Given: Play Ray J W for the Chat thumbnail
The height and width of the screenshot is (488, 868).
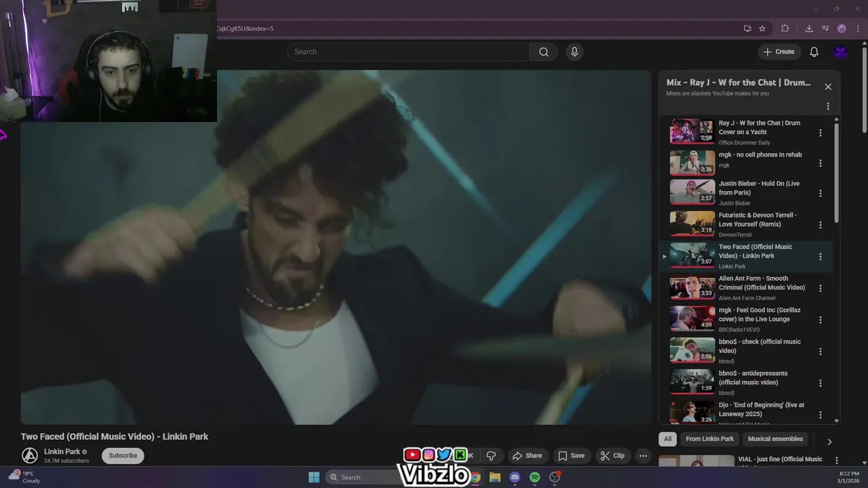Looking at the screenshot, I should (692, 131).
